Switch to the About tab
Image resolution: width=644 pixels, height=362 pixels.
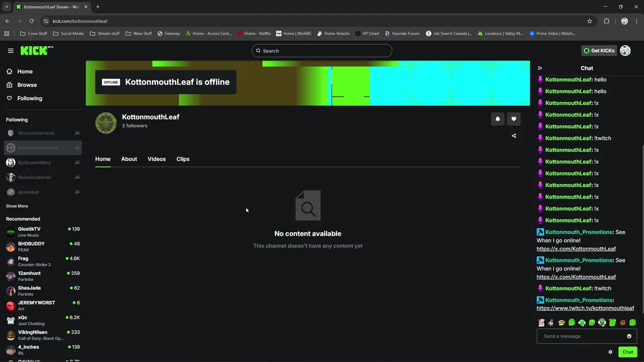[129, 159]
